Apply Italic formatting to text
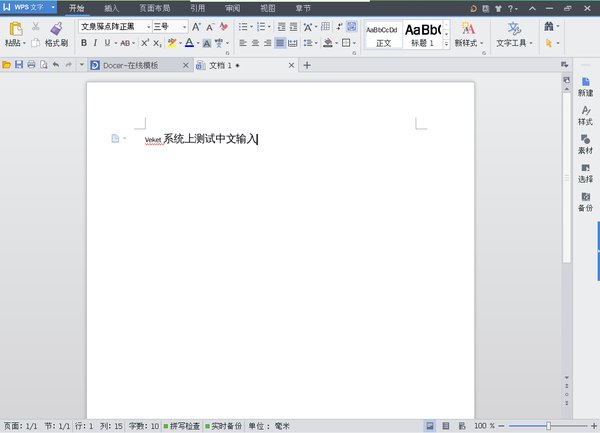The height and width of the screenshot is (433, 600). (x=95, y=44)
